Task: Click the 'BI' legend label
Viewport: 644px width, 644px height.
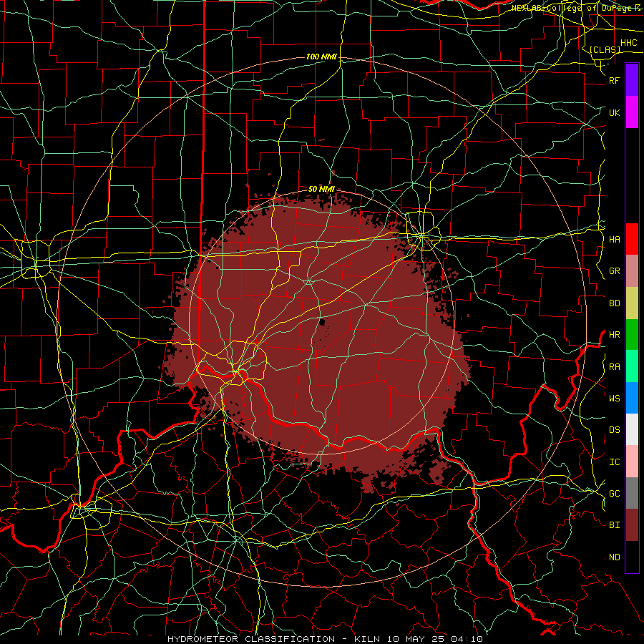Action: [614, 525]
